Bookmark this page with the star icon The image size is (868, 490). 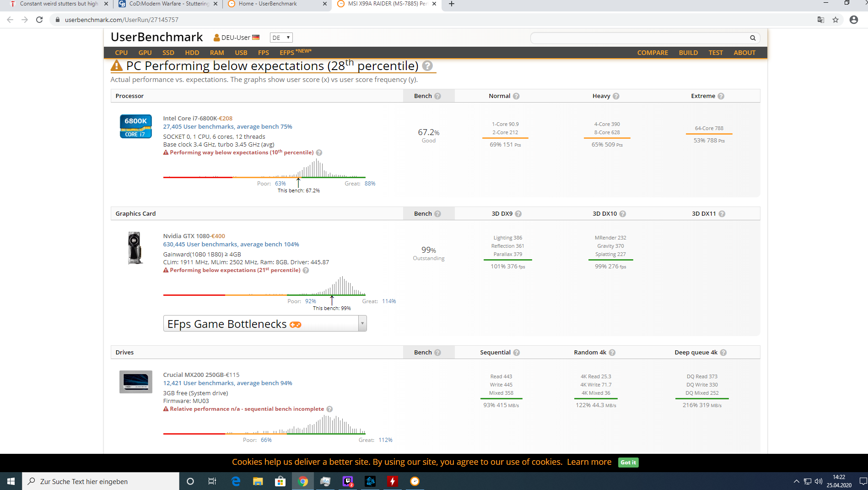[836, 20]
